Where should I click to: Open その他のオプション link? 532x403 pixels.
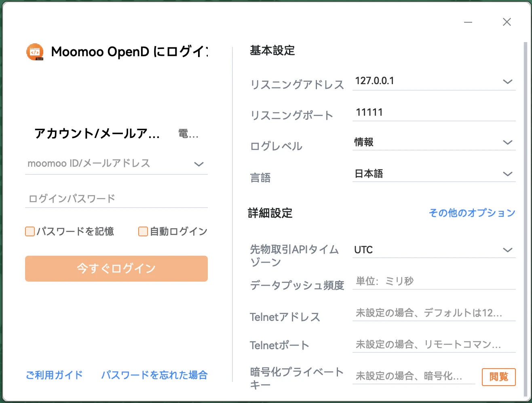472,213
